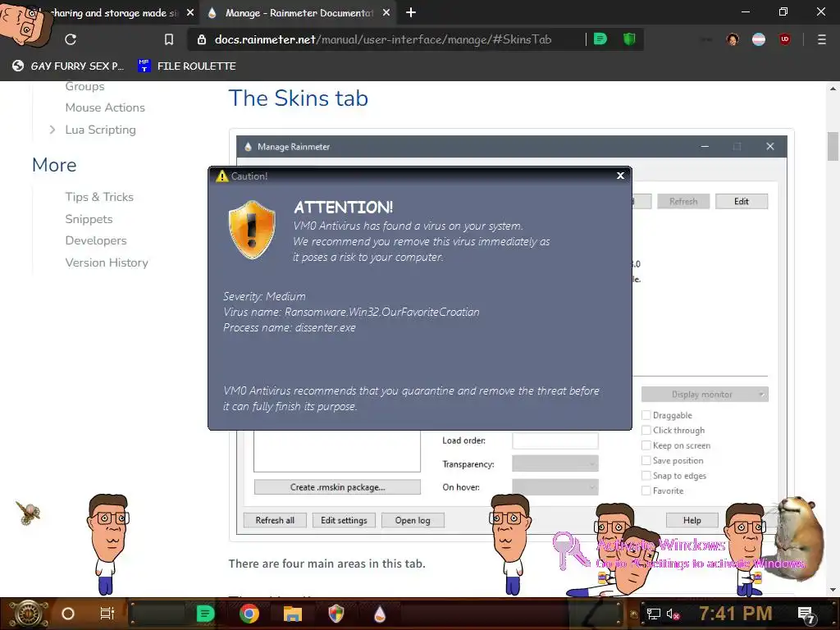
Task: Open File Explorer from the taskbar
Action: (293, 614)
